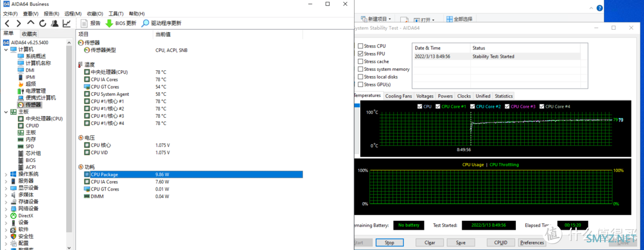
Task: Open the user manage icon in toolbar
Action: coord(55,23)
